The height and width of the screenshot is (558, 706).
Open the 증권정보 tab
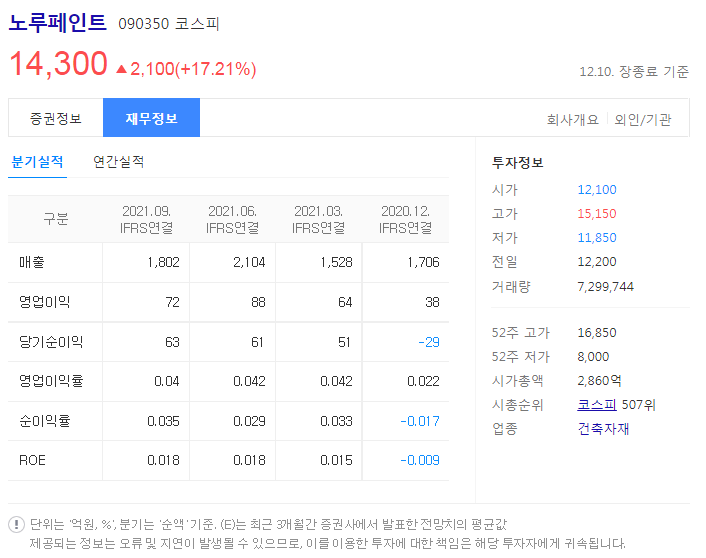click(56, 118)
